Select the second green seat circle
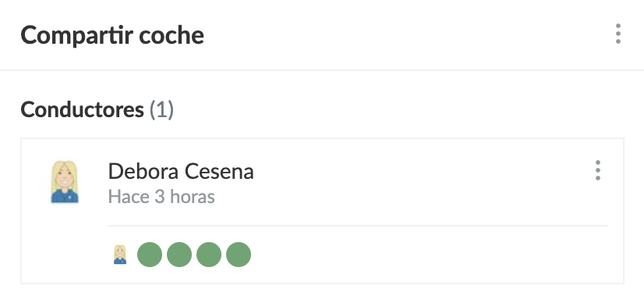Viewport: 644px width, 303px height. click(179, 255)
